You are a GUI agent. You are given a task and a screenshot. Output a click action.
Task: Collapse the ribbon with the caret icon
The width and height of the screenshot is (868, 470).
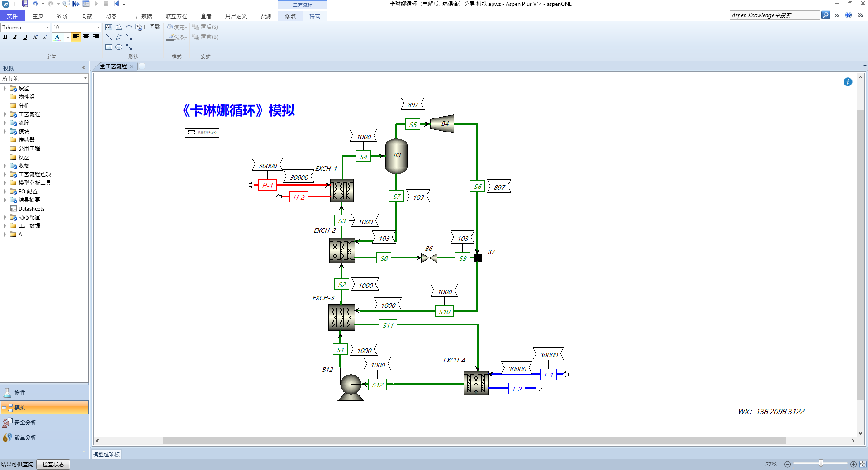(x=837, y=15)
